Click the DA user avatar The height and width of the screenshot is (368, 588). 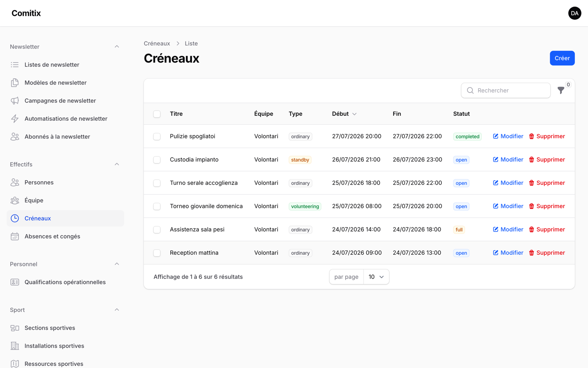575,13
